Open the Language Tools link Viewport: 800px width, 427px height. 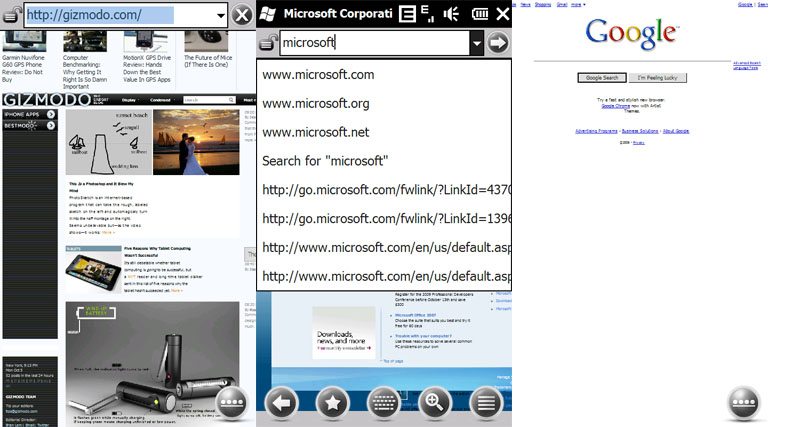click(x=745, y=68)
